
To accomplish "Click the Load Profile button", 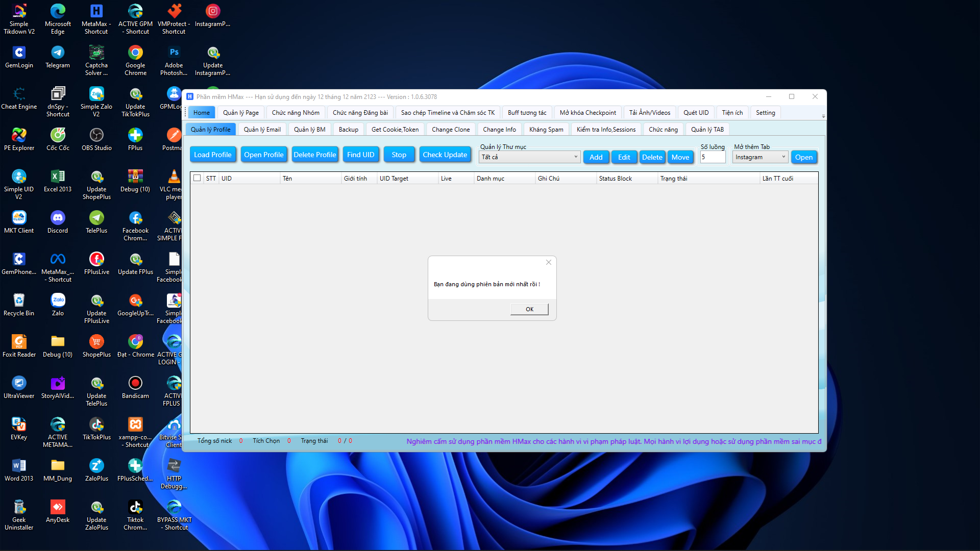I will [x=213, y=155].
